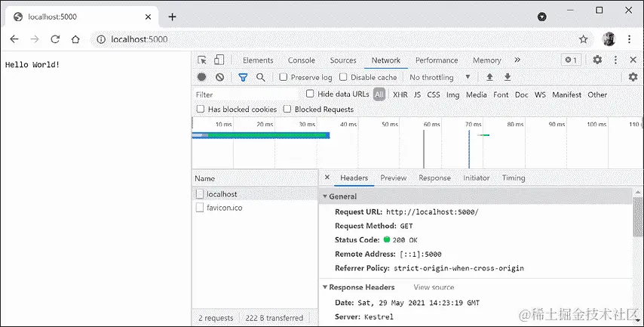Image resolution: width=644 pixels, height=327 pixels.
Task: Close the request details pane
Action: point(327,177)
